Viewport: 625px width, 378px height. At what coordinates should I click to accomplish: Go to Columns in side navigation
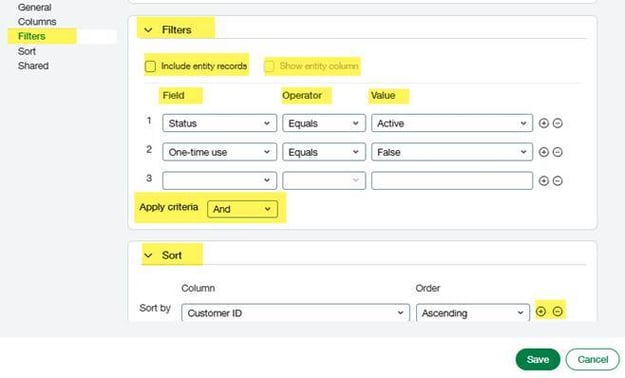[x=37, y=22]
